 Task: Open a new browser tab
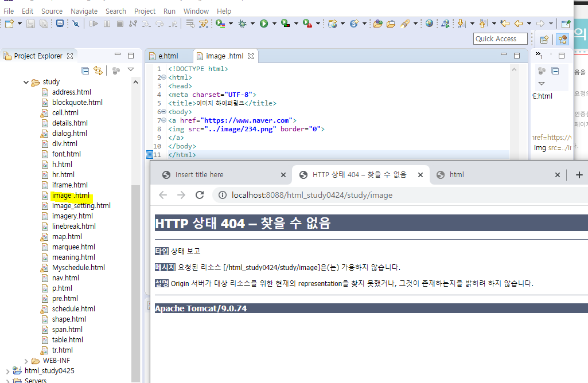[579, 175]
